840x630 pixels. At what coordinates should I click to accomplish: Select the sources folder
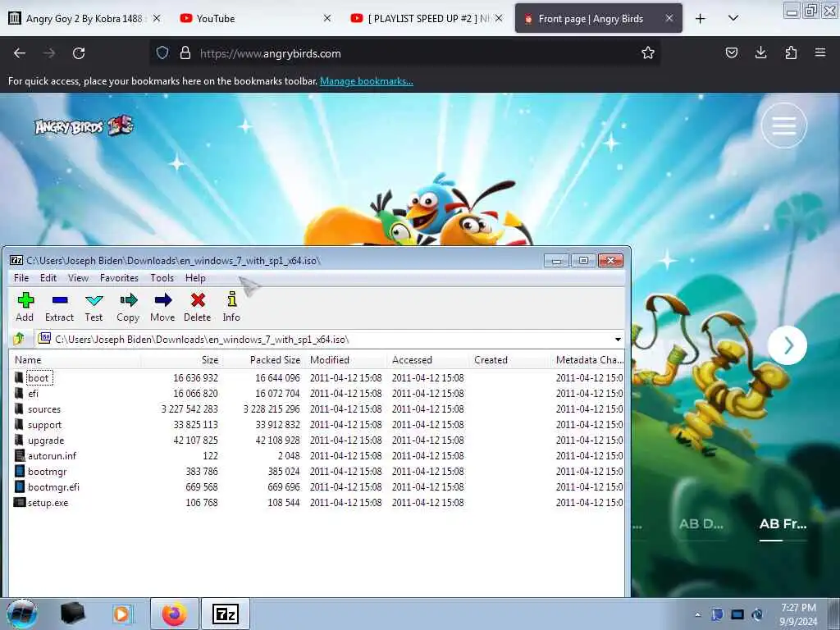point(317,409)
